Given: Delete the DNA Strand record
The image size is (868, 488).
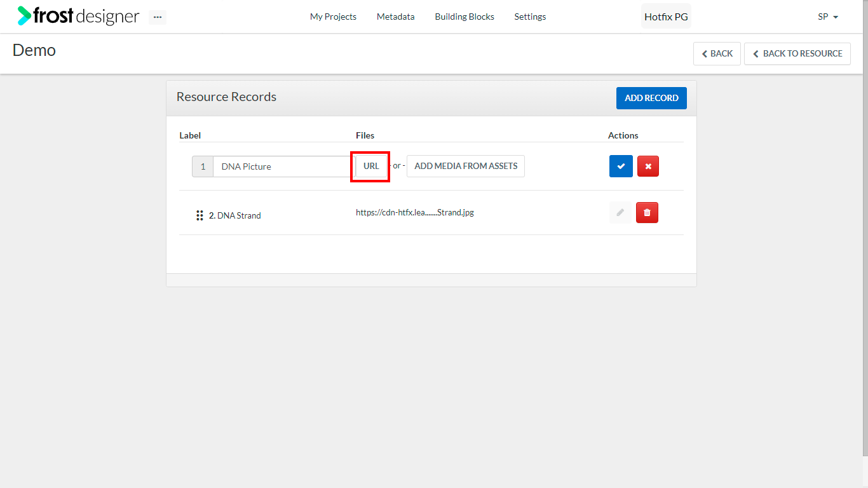Looking at the screenshot, I should [x=647, y=212].
